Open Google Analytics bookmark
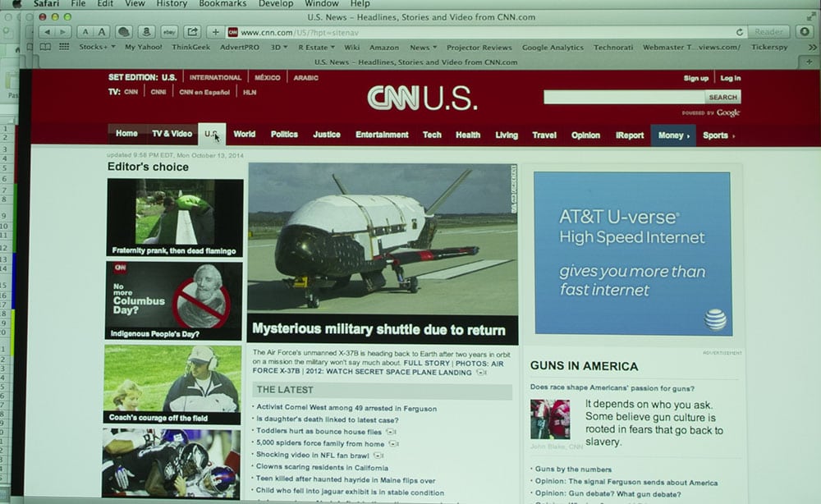Image resolution: width=821 pixels, height=504 pixels. pyautogui.click(x=553, y=47)
